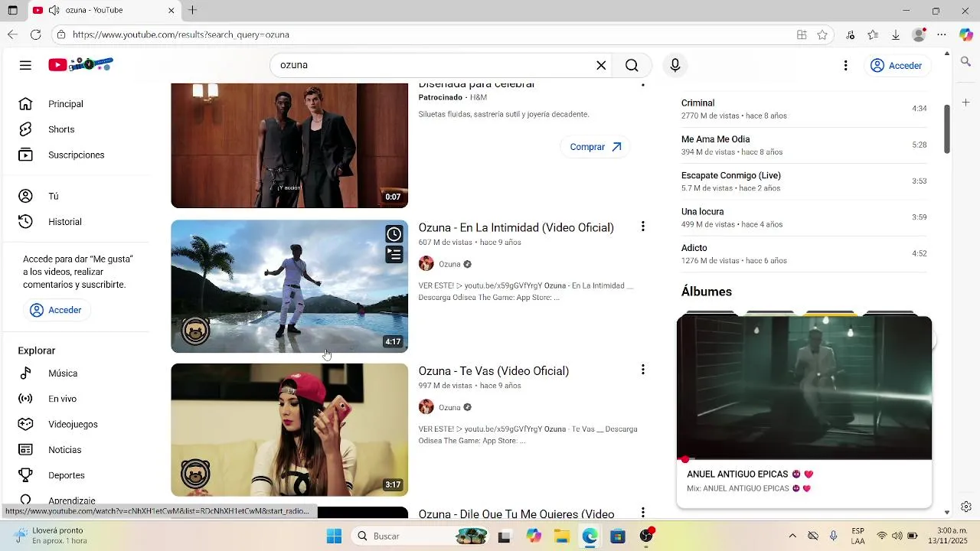The height and width of the screenshot is (551, 980).
Task: Open En La Intimidad video title
Action: tap(516, 227)
